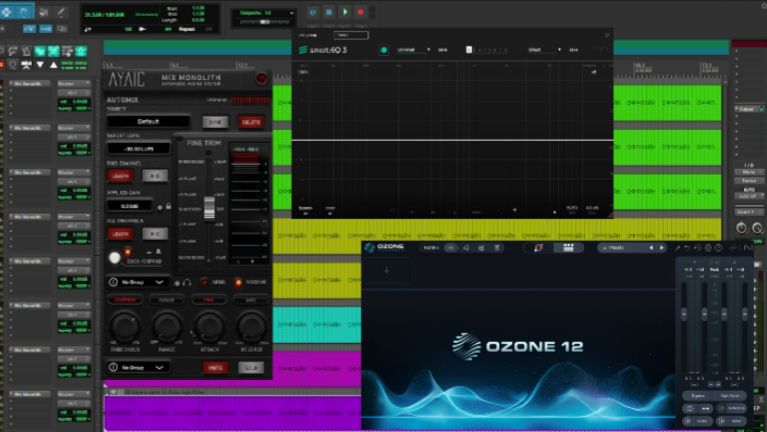Click the Mix Monolith power button
This screenshot has width=767, height=432.
pyautogui.click(x=262, y=78)
